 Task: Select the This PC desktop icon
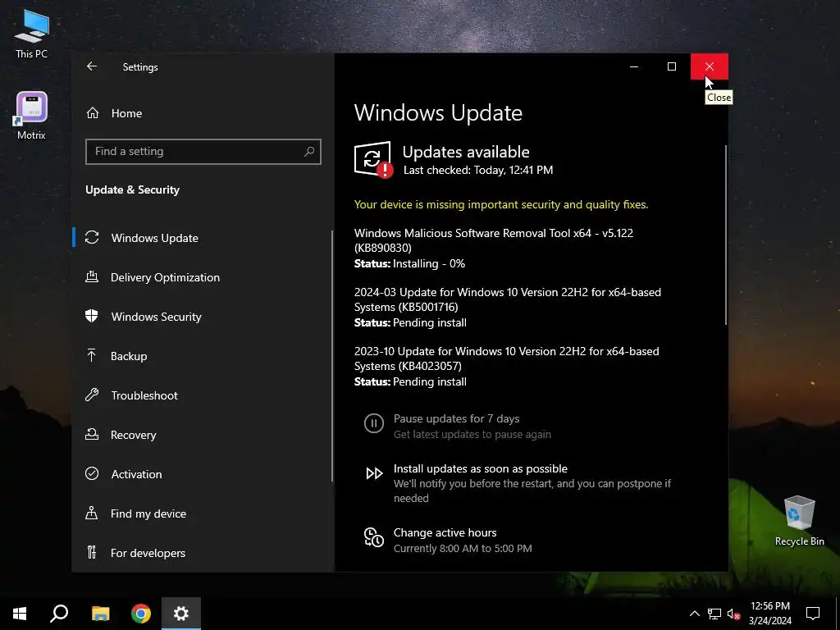[x=32, y=34]
